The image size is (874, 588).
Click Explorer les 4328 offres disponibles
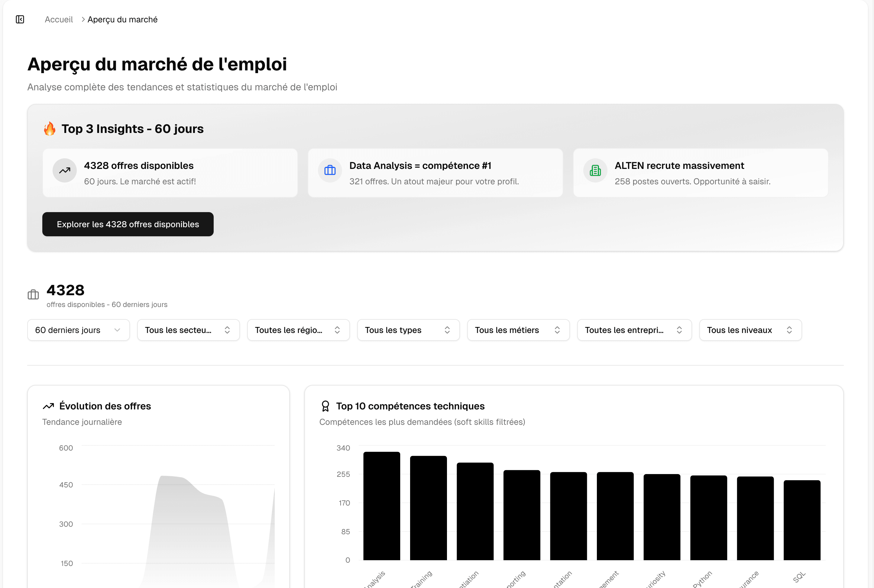(128, 224)
